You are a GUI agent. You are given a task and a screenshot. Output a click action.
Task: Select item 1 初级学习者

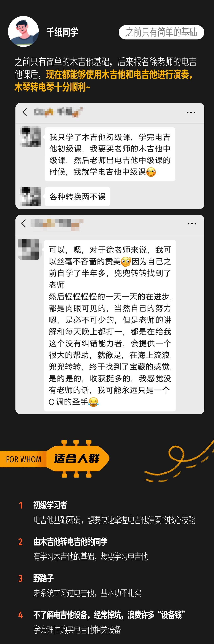[50, 505]
